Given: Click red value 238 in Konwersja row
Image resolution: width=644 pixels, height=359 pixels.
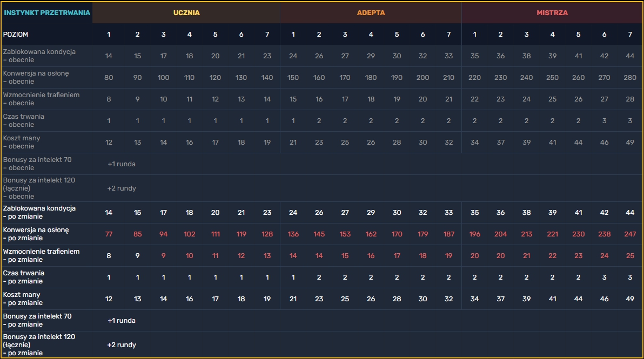Looking at the screenshot, I should pyautogui.click(x=604, y=234).
